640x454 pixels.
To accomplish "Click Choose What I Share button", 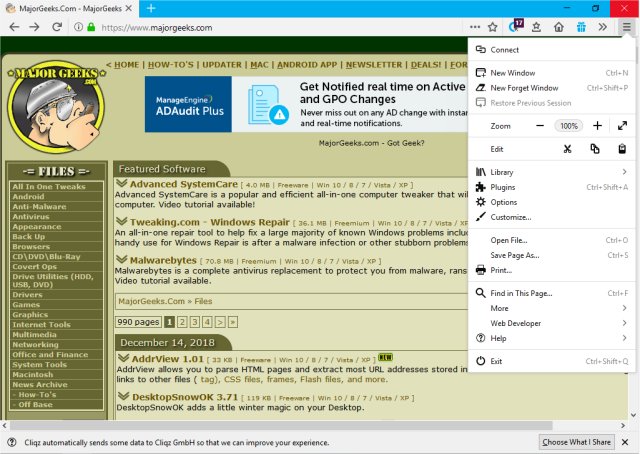I will coord(576,442).
